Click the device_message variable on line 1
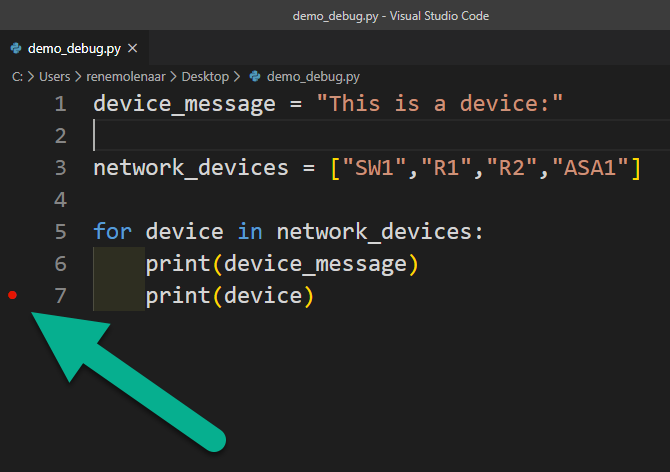Viewport: 670px width, 472px height. pos(185,105)
